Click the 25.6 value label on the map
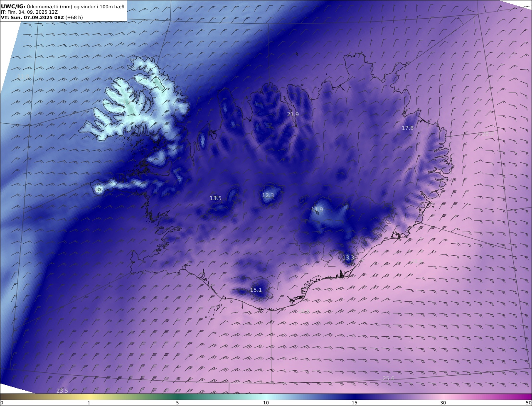Screen dimensions: 532x406 pyautogui.click(x=389, y=378)
